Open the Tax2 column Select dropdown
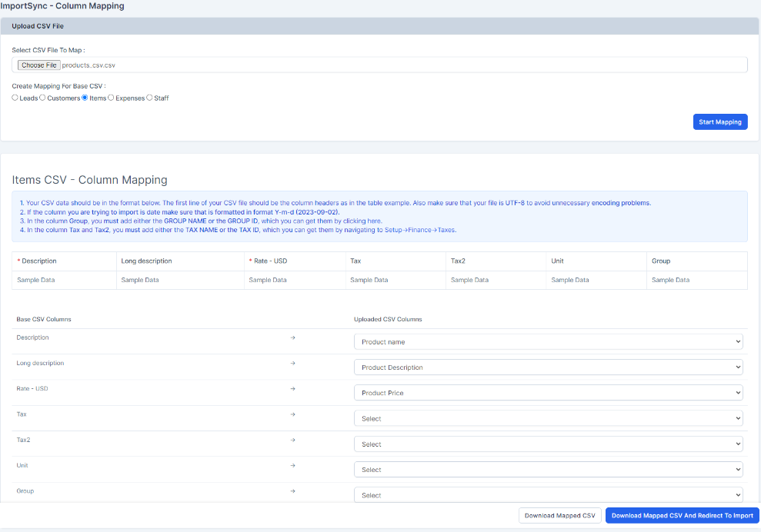The height and width of the screenshot is (532, 761). (x=549, y=444)
